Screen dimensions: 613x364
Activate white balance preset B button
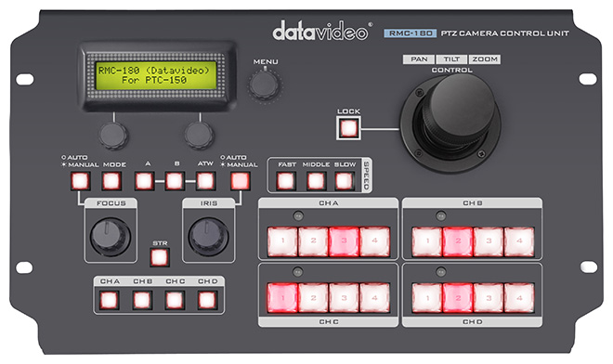[x=175, y=181]
